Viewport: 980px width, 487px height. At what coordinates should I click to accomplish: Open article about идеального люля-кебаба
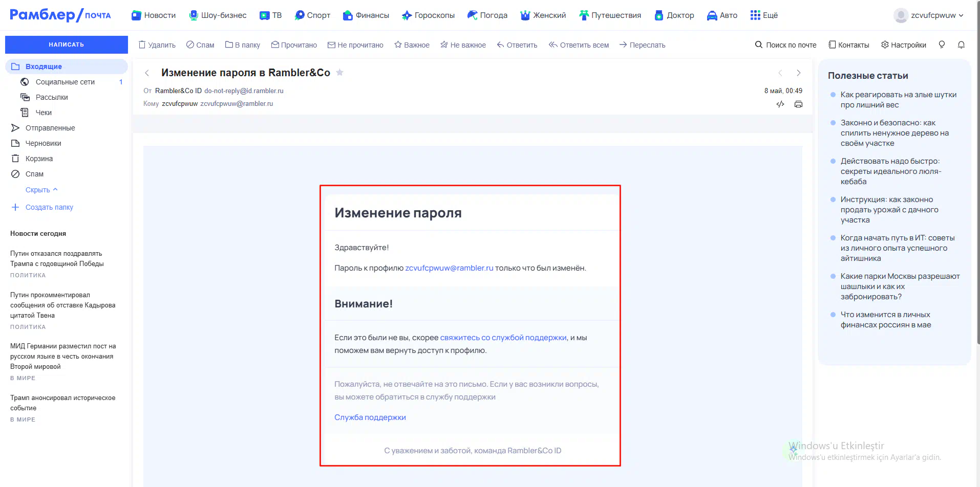pos(891,171)
